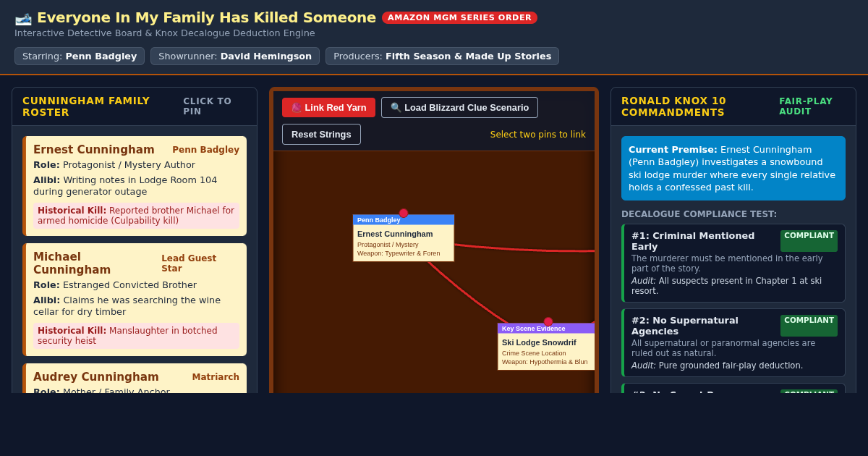Click the page title Everyone In My Family
This screenshot has width=868, height=456.
pyautogui.click(x=206, y=17)
